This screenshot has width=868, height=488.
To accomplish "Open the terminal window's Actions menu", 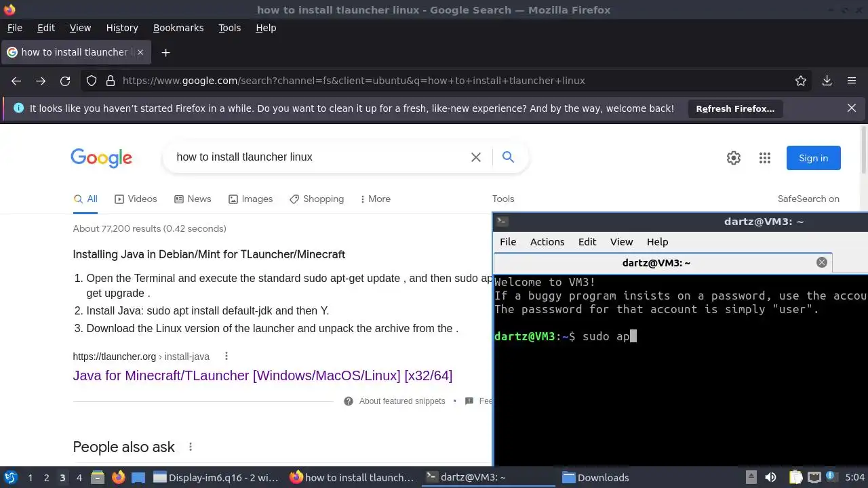I will 547,242.
